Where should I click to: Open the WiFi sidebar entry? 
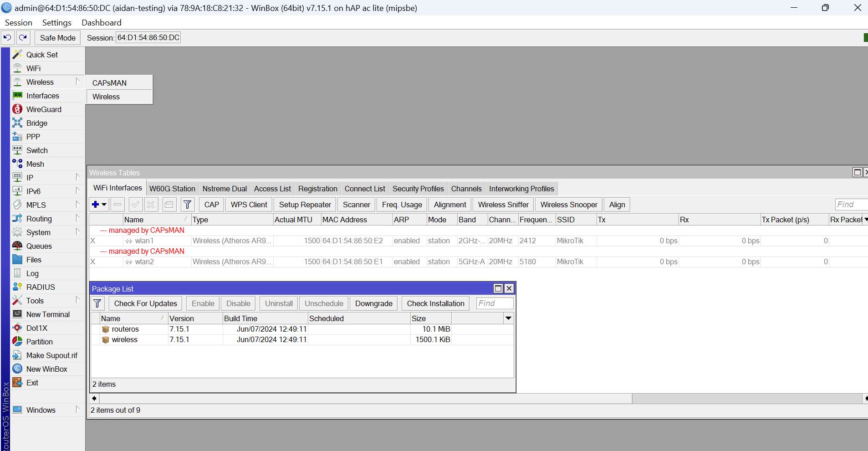pos(47,68)
